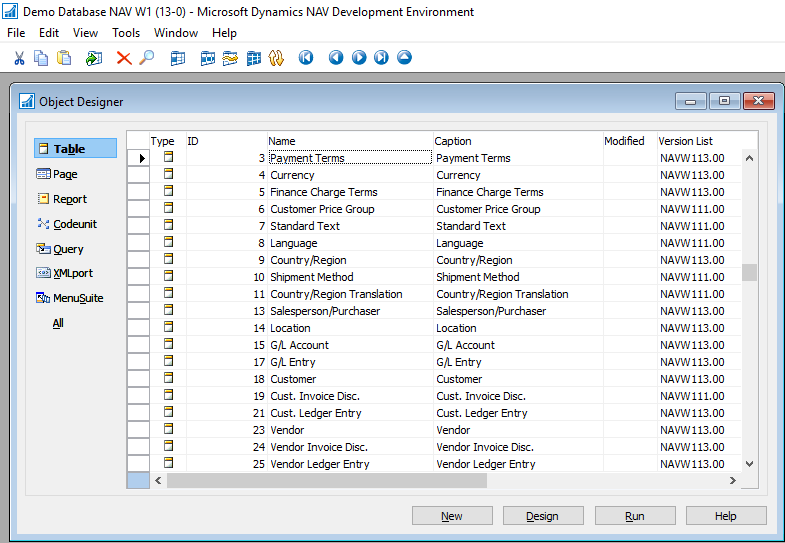Image resolution: width=785 pixels, height=543 pixels.
Task: Open the Window menu
Action: point(176,33)
